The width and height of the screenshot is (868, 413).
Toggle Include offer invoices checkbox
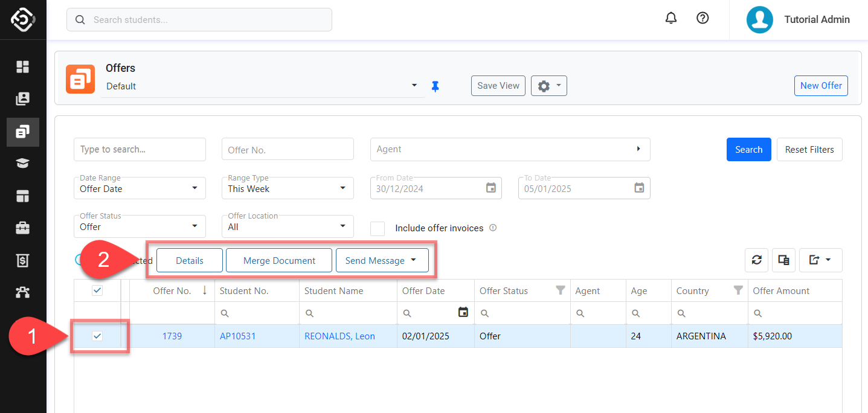(x=378, y=228)
